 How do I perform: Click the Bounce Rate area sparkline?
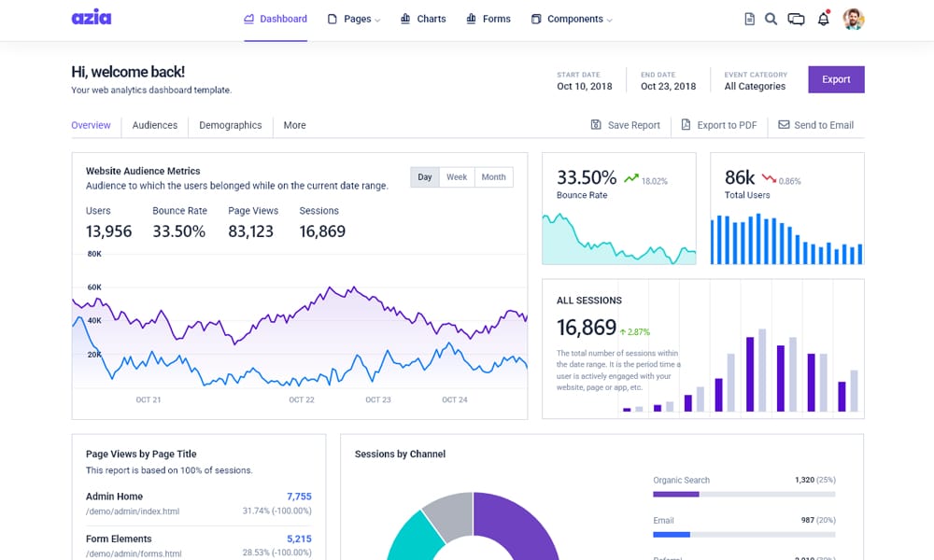coord(619,238)
